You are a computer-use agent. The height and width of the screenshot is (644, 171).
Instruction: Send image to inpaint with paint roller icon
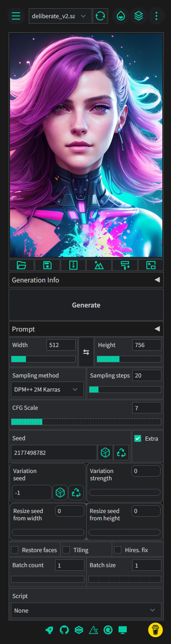coord(125,266)
